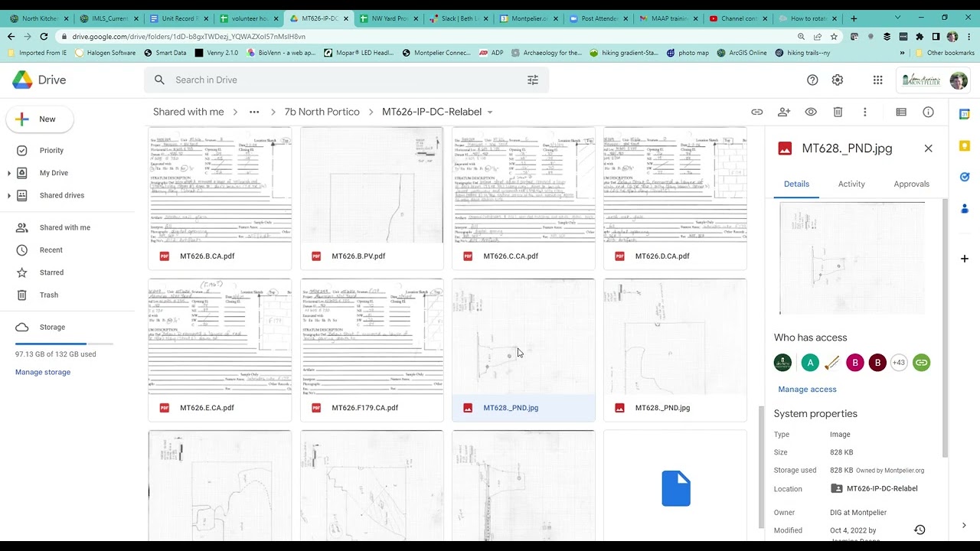Go back in browser history
This screenshot has width=980, height=551.
[11, 36]
